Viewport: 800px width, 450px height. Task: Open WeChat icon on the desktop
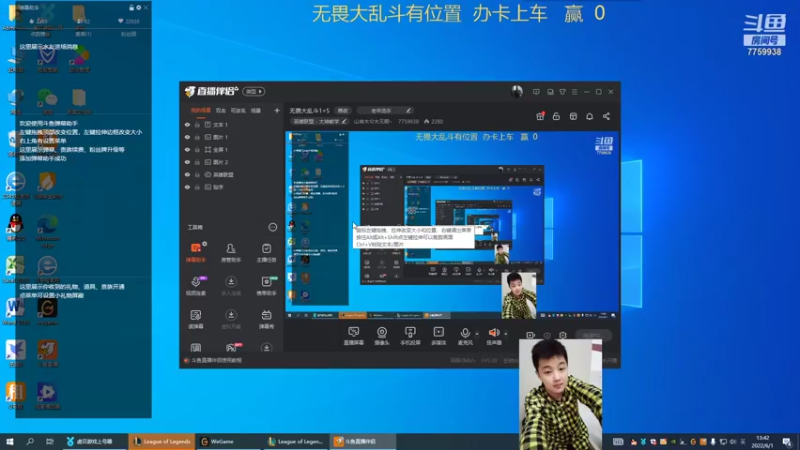pos(47,101)
